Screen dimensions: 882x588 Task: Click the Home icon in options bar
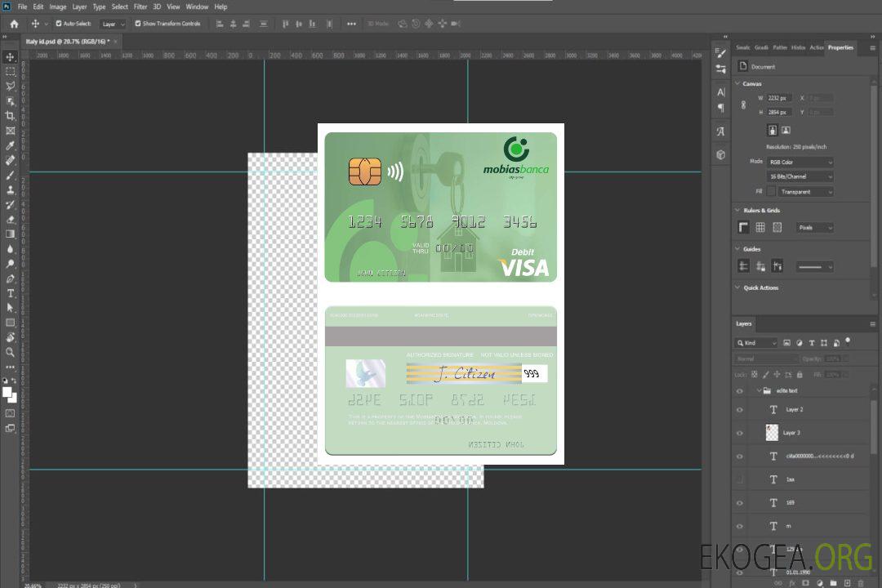tap(14, 24)
